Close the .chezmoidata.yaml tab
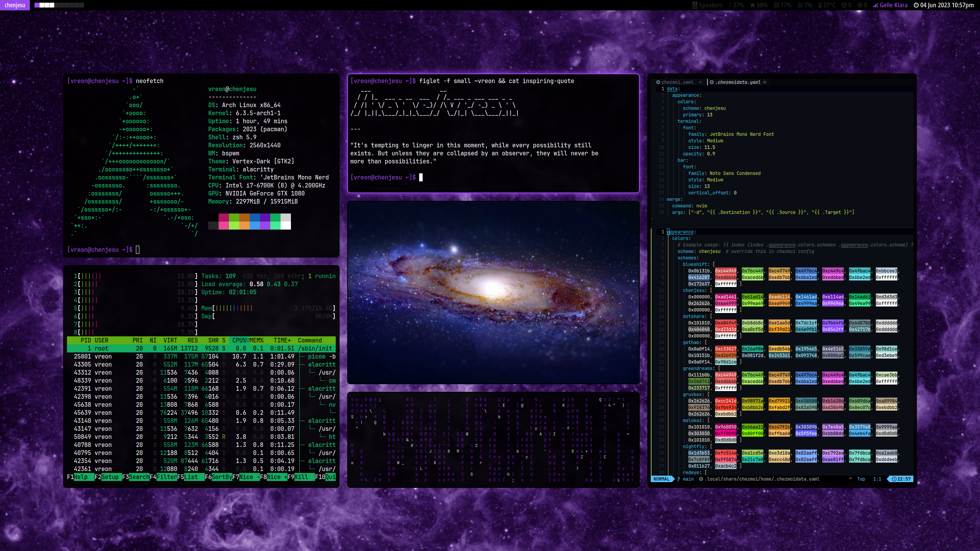 pyautogui.click(x=764, y=82)
